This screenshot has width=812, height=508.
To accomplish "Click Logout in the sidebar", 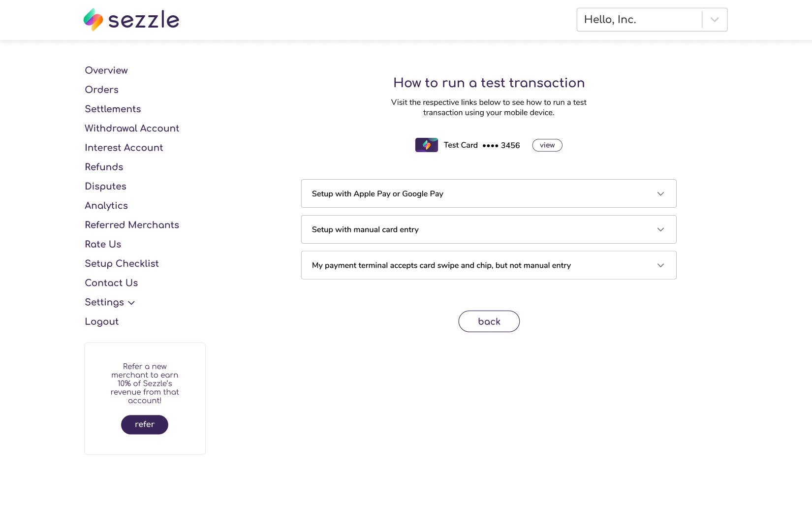I will [102, 321].
